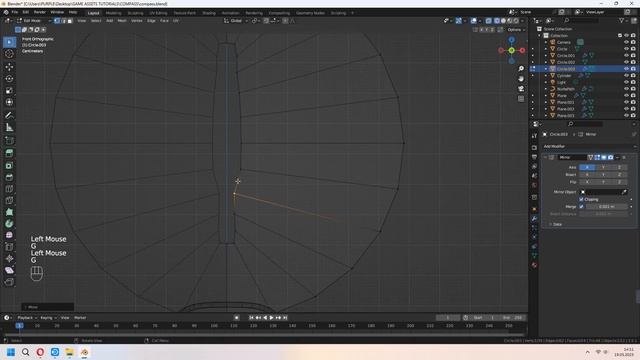Open the viewport Options dropdown
This screenshot has height=360, width=640.
point(516,30)
